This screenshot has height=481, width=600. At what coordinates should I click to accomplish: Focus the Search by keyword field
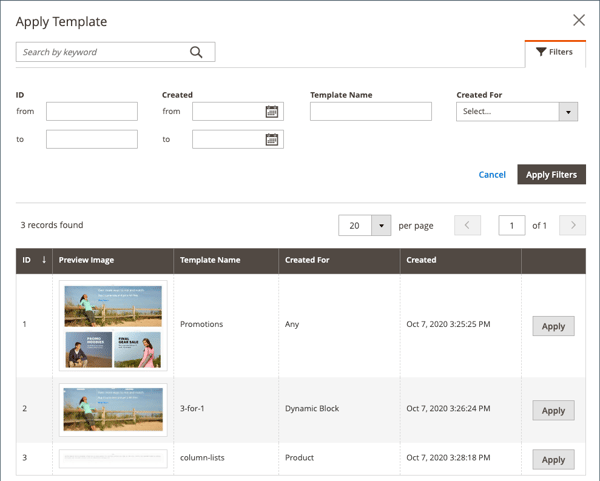pyautogui.click(x=100, y=52)
